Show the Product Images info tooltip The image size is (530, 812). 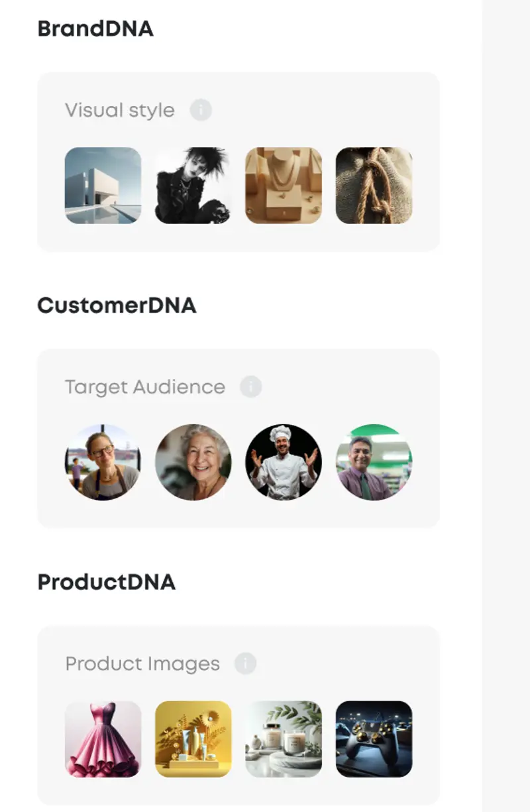click(x=245, y=663)
